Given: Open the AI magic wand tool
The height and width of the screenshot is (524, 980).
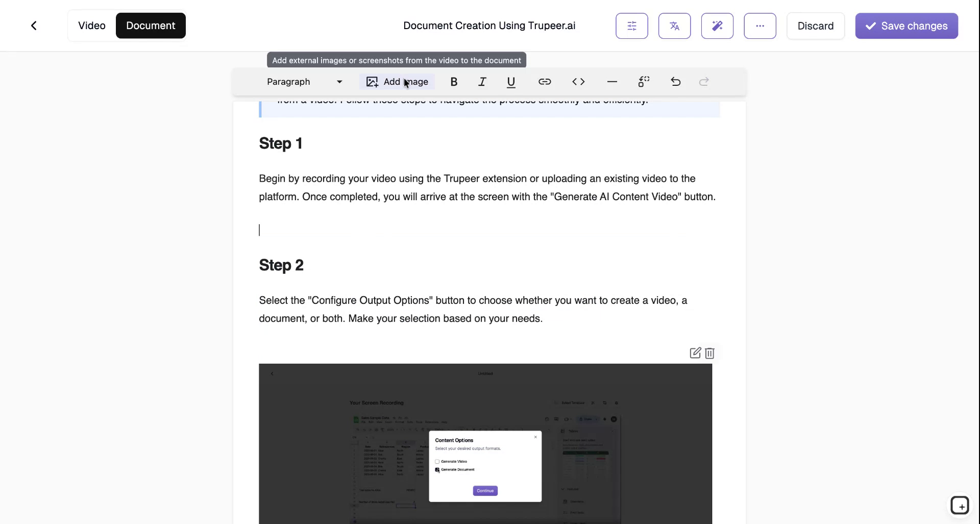Looking at the screenshot, I should (x=717, y=26).
